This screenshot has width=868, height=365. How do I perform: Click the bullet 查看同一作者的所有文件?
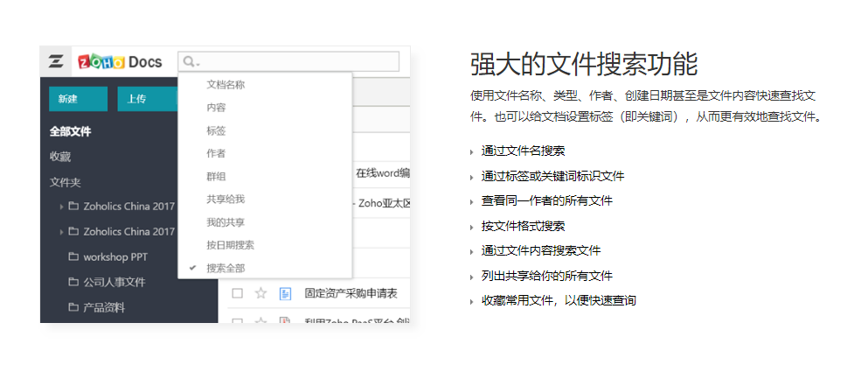click(x=547, y=200)
